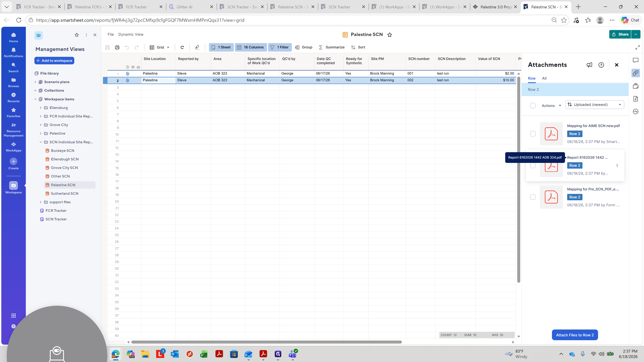644x362 pixels.
Task: Open the Share button dropdown arrow
Action: [636, 35]
